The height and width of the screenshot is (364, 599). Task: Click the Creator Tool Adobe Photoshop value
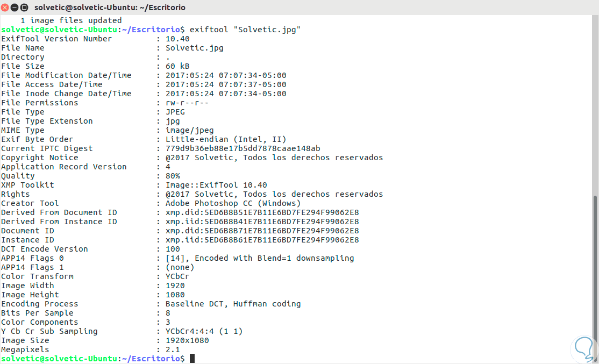pos(233,203)
